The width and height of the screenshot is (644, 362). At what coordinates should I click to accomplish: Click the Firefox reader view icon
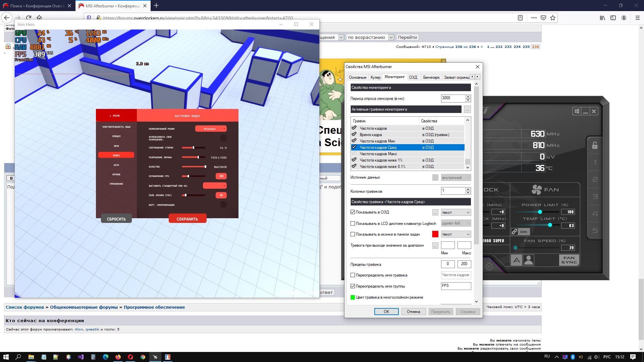point(520,18)
